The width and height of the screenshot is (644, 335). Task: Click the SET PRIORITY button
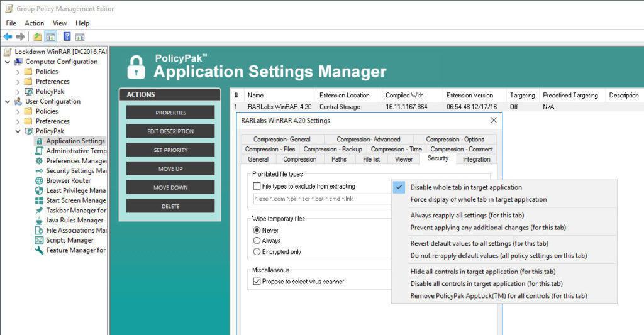pos(170,150)
